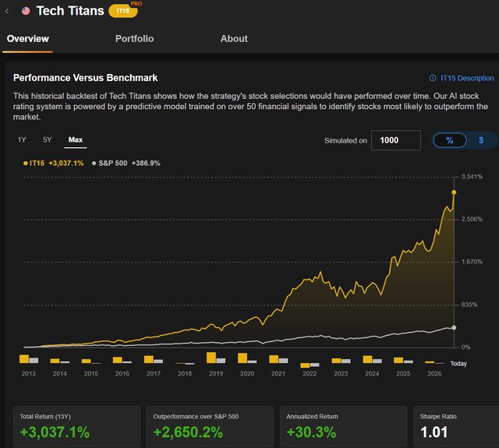Select the Max time range

point(76,140)
